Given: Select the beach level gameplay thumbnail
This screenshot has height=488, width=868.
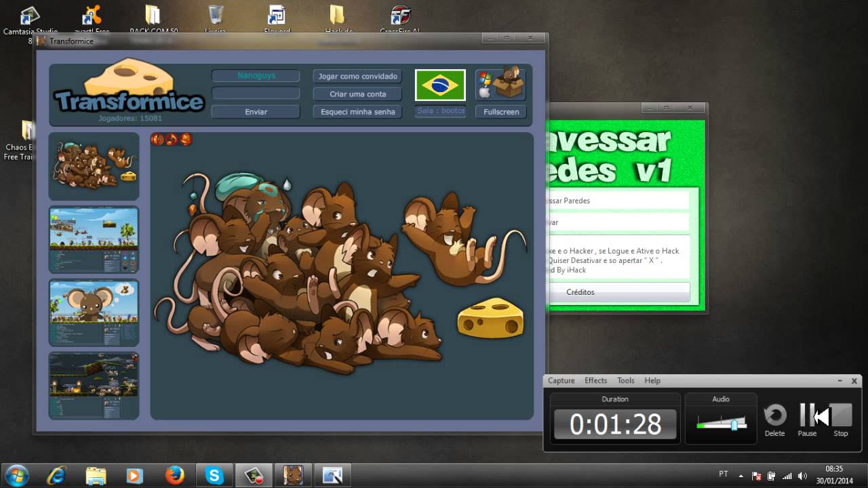Looking at the screenshot, I should (x=94, y=240).
